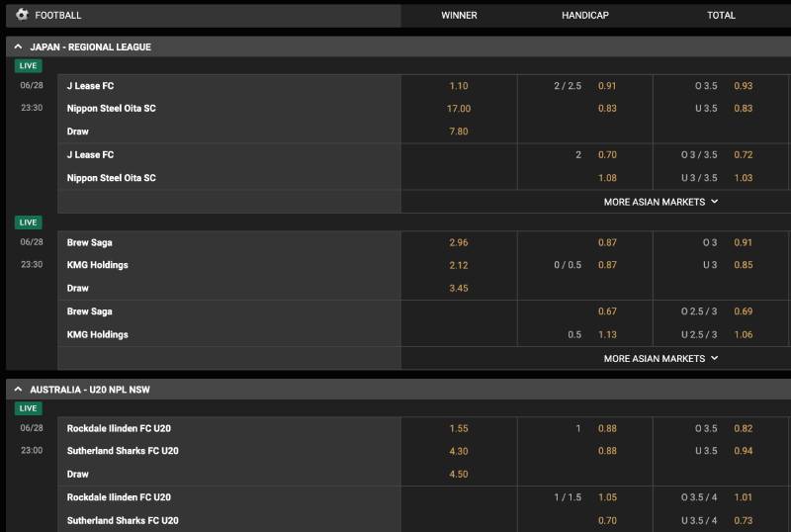This screenshot has width=791, height=532.
Task: Collapse the Japan - Regional League section
Action: (x=18, y=46)
